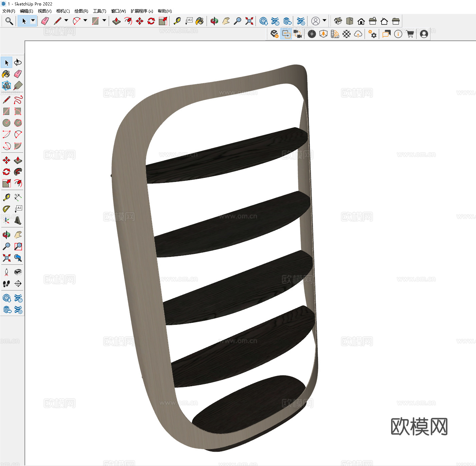Click the Look Around eye icon
This screenshot has width=476, height=466.
tap(18, 272)
